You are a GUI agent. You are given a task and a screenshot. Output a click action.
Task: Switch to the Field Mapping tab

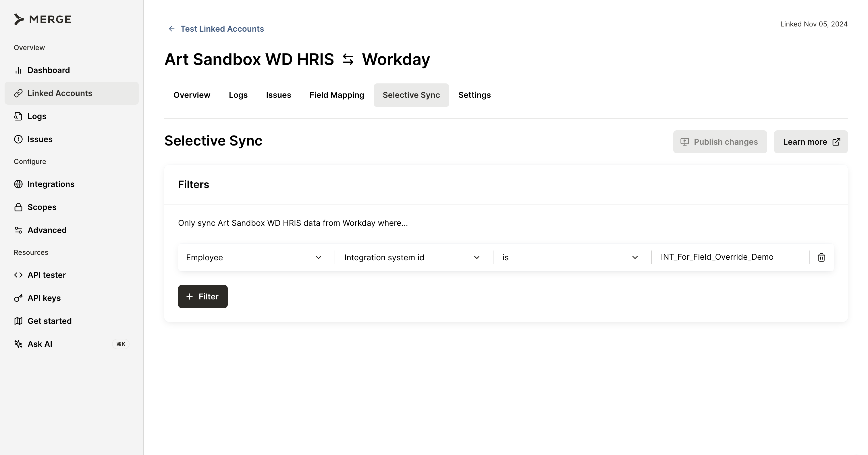point(337,95)
